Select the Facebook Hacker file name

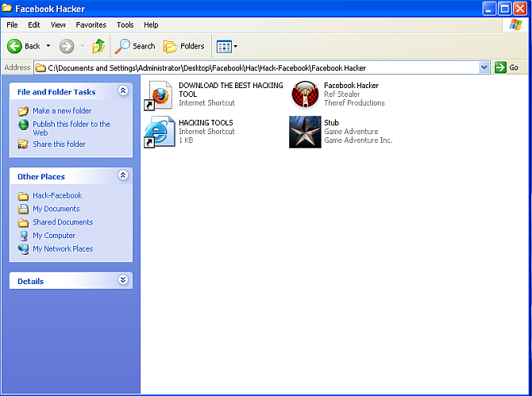[351, 86]
